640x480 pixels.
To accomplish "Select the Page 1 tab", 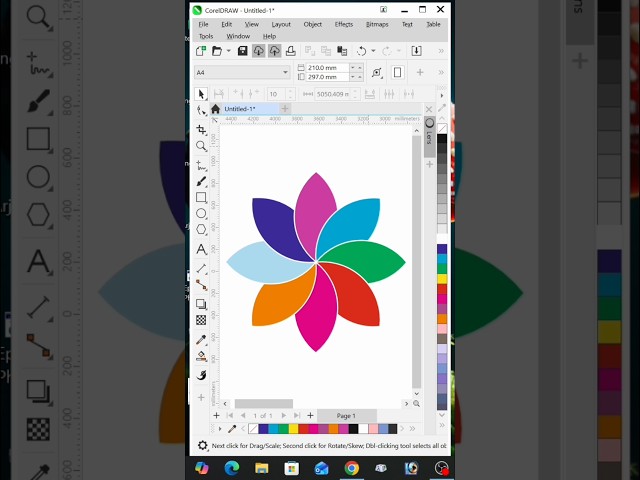I will 346,416.
